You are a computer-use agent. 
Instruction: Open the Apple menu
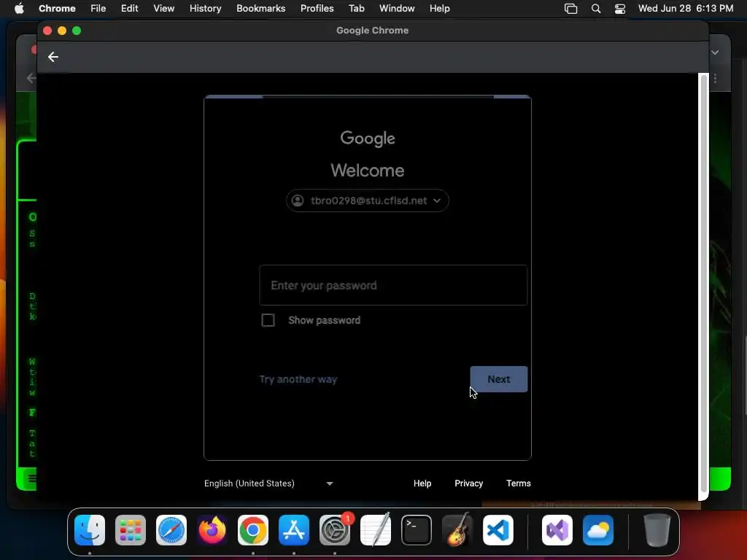click(19, 9)
